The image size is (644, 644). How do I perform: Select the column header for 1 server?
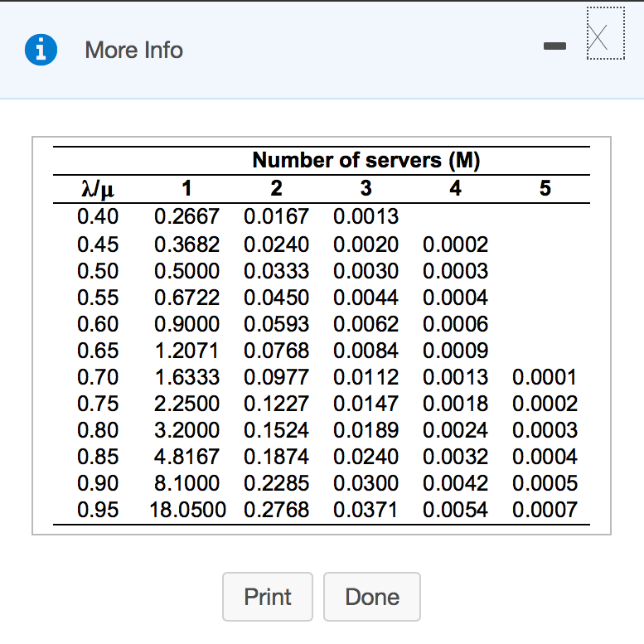point(187,188)
